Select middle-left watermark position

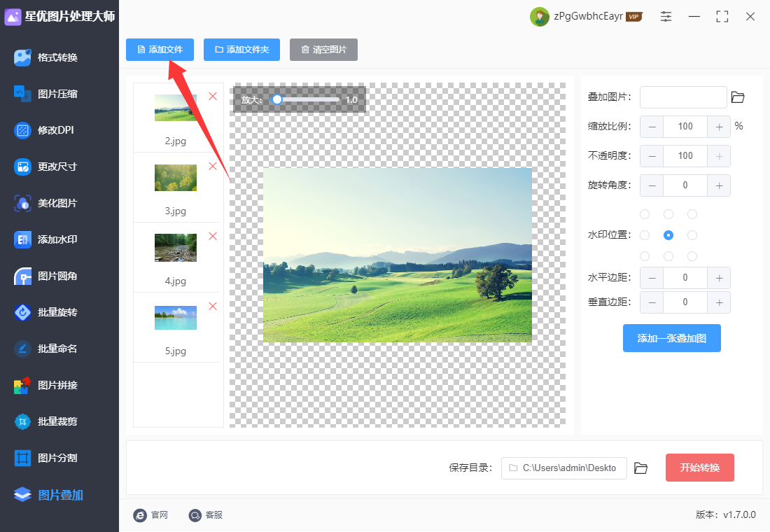pos(645,235)
